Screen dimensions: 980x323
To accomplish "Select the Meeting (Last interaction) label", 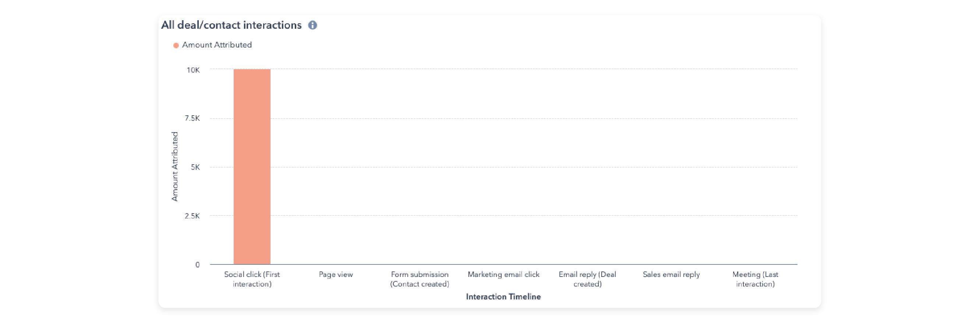I will (755, 279).
